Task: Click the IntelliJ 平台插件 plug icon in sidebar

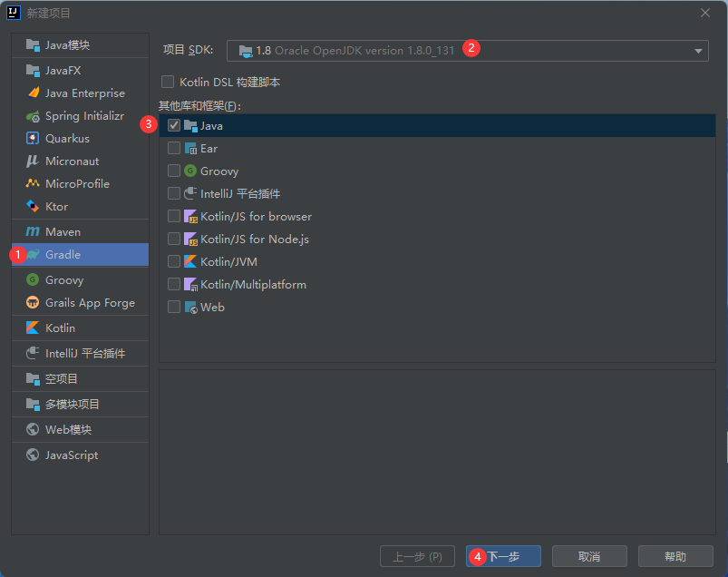Action: coord(33,353)
